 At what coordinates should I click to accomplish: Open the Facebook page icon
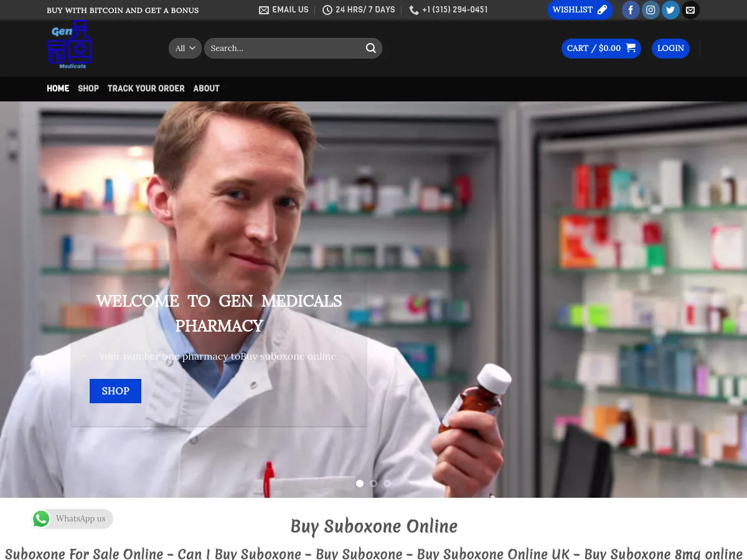coord(631,10)
